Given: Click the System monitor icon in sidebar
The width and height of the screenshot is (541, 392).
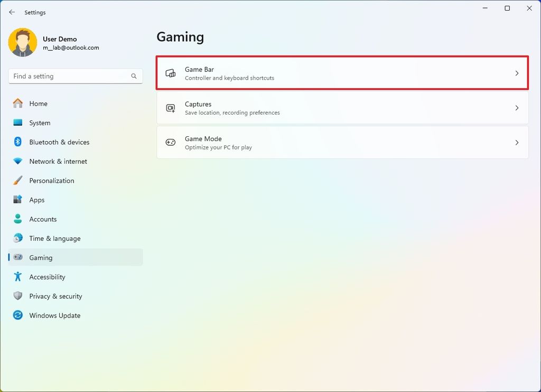Looking at the screenshot, I should click(17, 123).
